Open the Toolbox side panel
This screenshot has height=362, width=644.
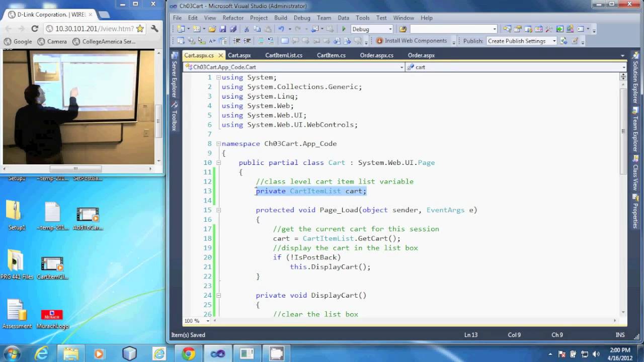pos(174,117)
